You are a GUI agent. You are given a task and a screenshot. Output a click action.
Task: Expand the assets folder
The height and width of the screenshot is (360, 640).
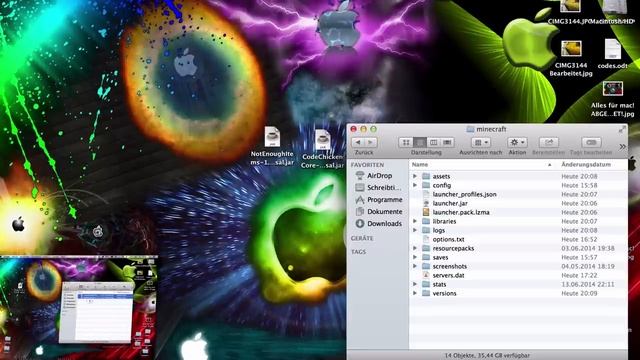[415, 176]
